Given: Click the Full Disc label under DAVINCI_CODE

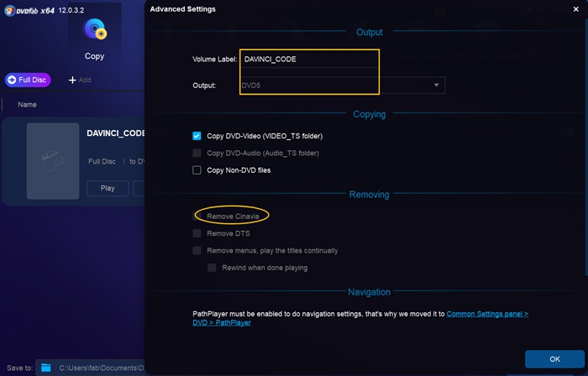Looking at the screenshot, I should 102,161.
